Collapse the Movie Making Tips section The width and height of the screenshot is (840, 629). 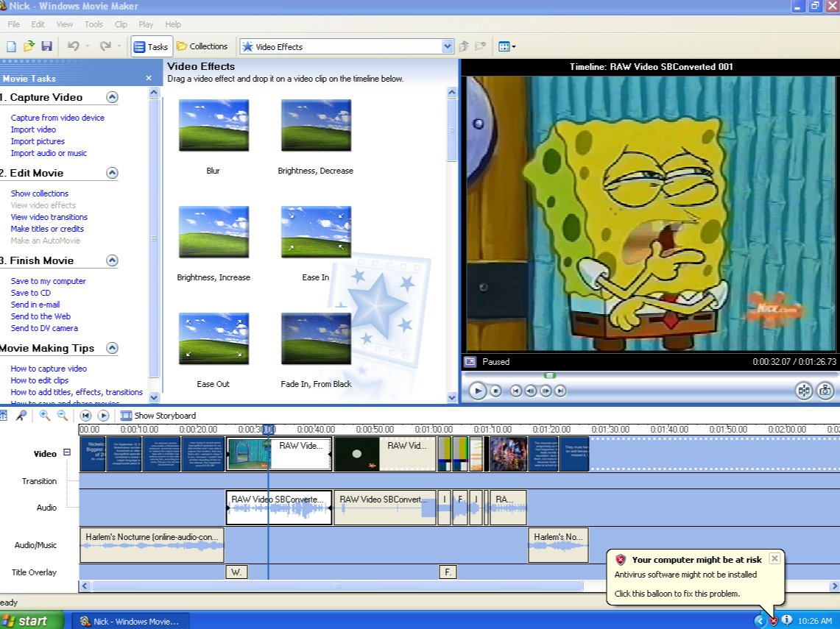(112, 348)
